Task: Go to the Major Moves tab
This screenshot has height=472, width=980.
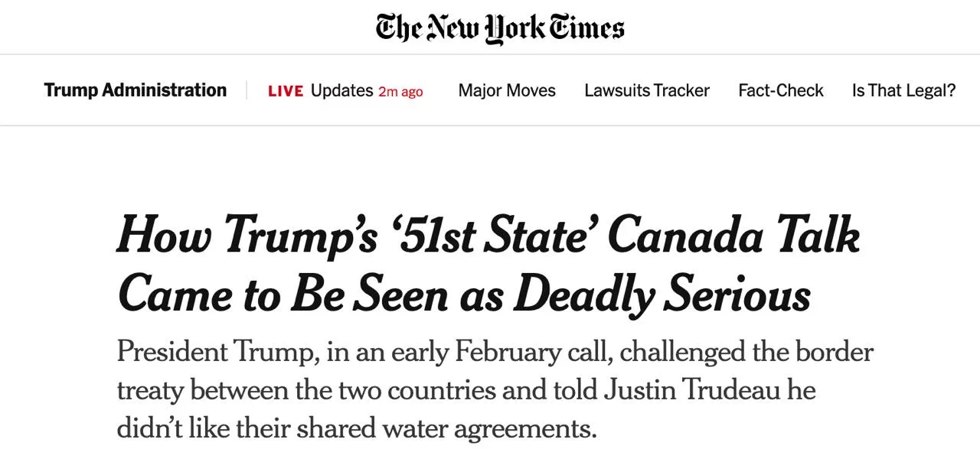Action: coord(507,90)
